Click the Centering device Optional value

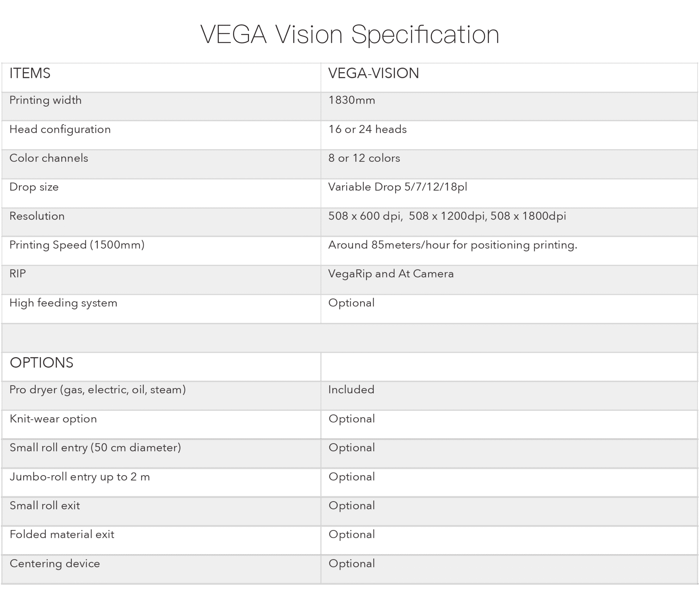[x=352, y=564]
